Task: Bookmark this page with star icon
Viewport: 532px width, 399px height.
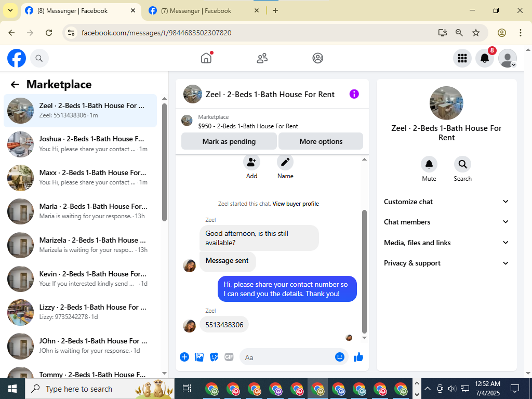Action: pyautogui.click(x=476, y=33)
